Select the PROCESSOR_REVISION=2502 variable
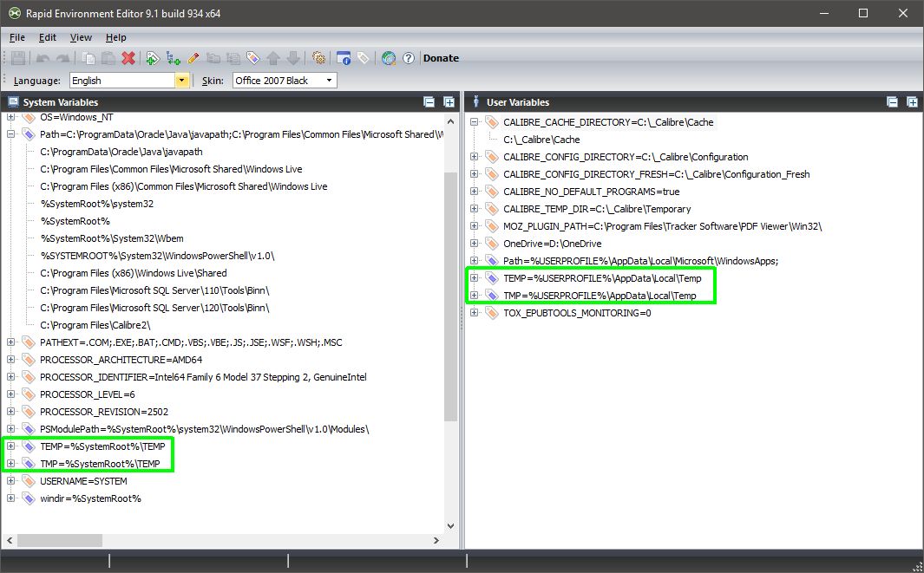Viewport: 924px width, 573px height. click(104, 412)
